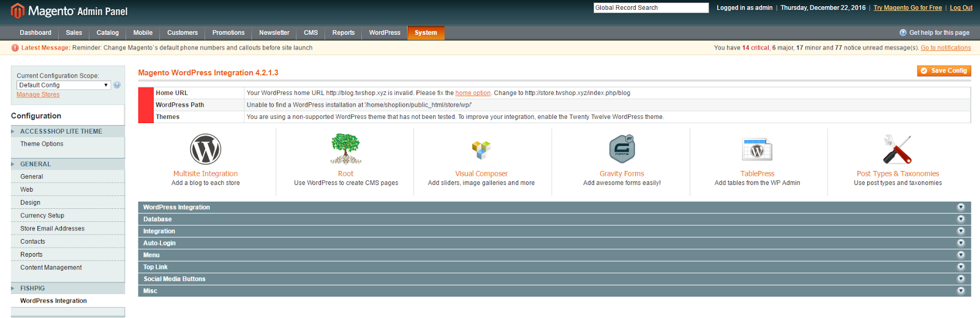
Task: Open the Default Config scope dropdown
Action: 63,85
